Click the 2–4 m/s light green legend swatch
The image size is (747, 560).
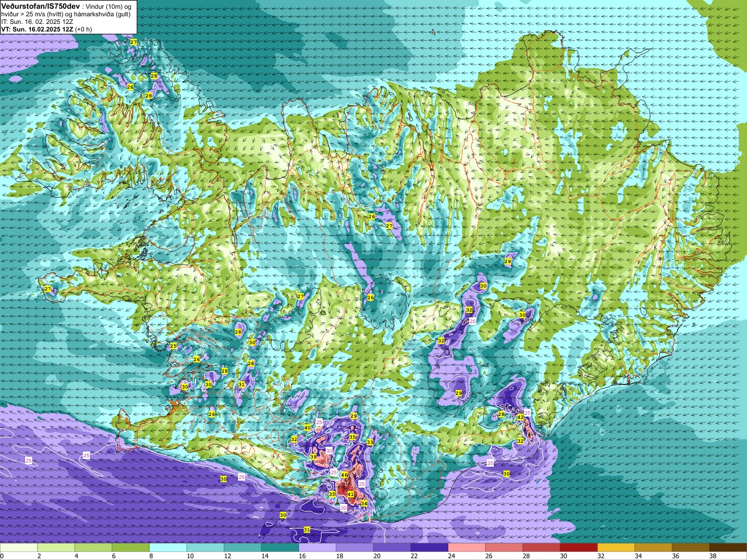56,548
